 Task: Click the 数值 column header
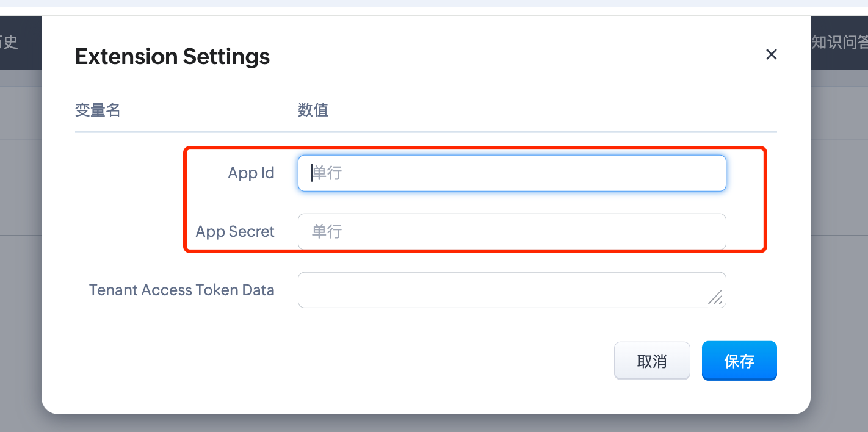(313, 110)
